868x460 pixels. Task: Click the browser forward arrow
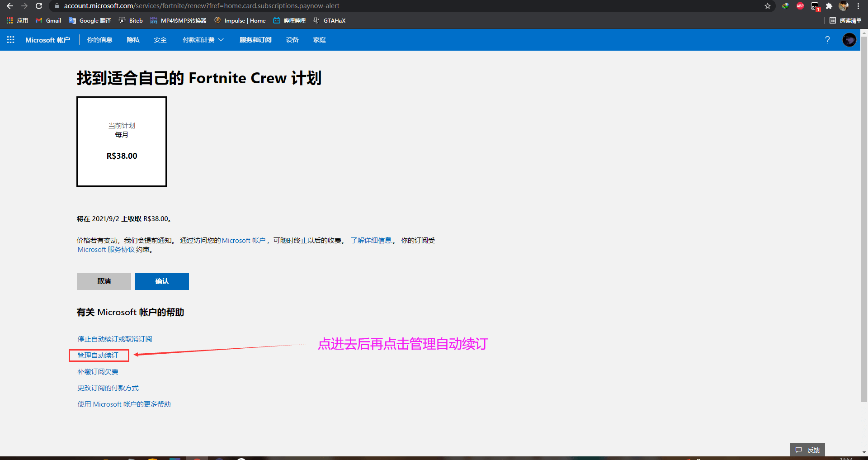pyautogui.click(x=24, y=6)
